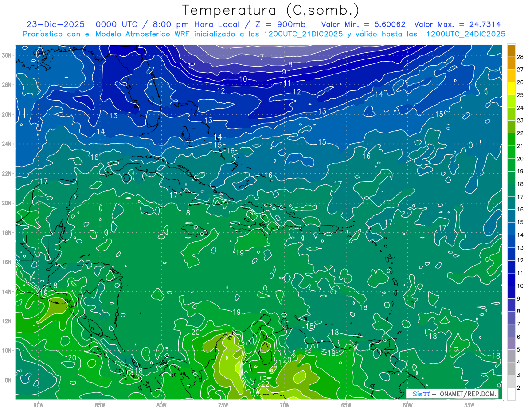Select 'Valor Min. = 5.60062' text

click(363, 25)
